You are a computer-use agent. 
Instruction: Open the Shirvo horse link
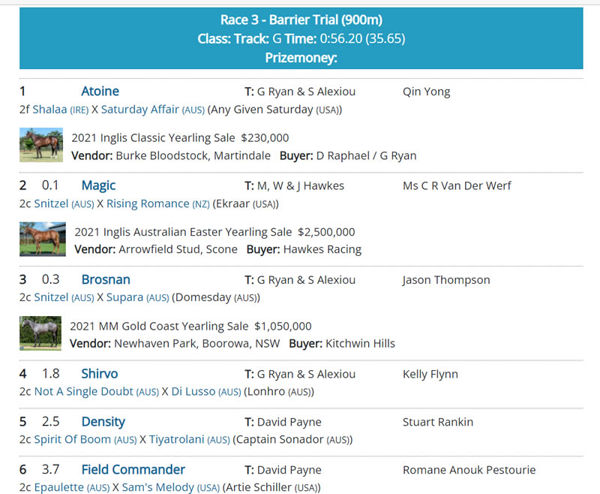(x=100, y=374)
